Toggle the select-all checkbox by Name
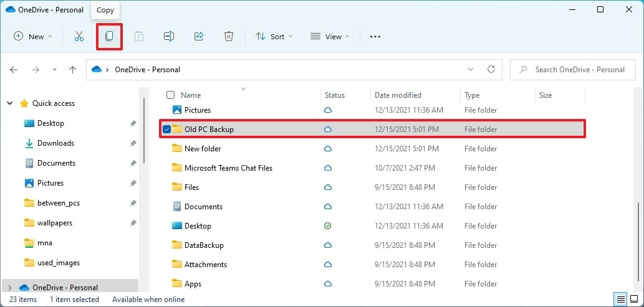 pyautogui.click(x=170, y=95)
